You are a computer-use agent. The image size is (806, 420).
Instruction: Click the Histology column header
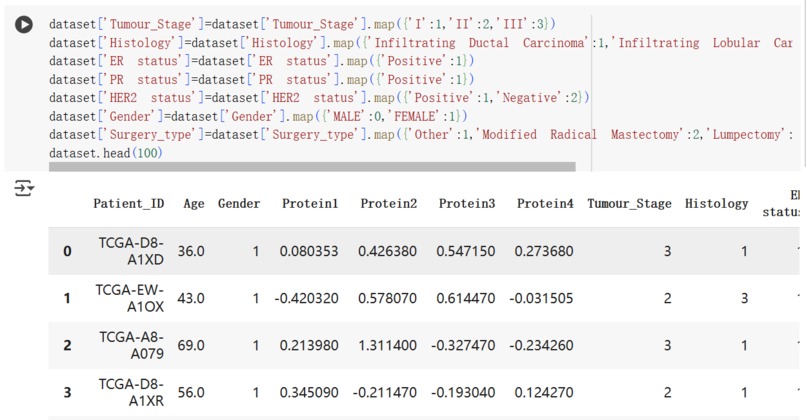coord(717,204)
